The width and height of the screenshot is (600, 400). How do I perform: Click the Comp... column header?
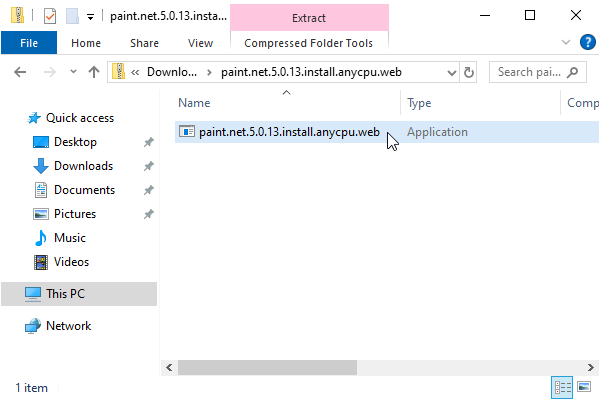pyautogui.click(x=582, y=103)
